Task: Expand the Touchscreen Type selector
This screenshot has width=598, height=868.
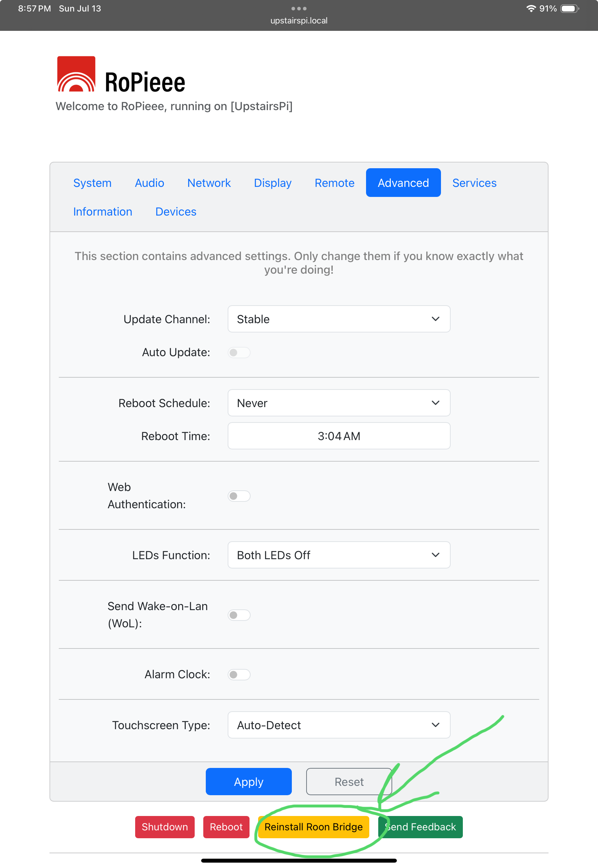Action: point(338,725)
